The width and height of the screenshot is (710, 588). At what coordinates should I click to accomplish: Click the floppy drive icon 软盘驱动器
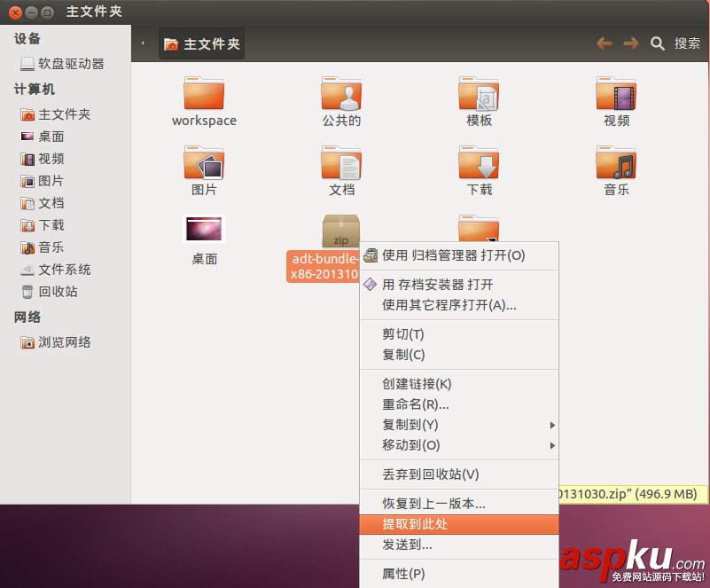pyautogui.click(x=27, y=64)
